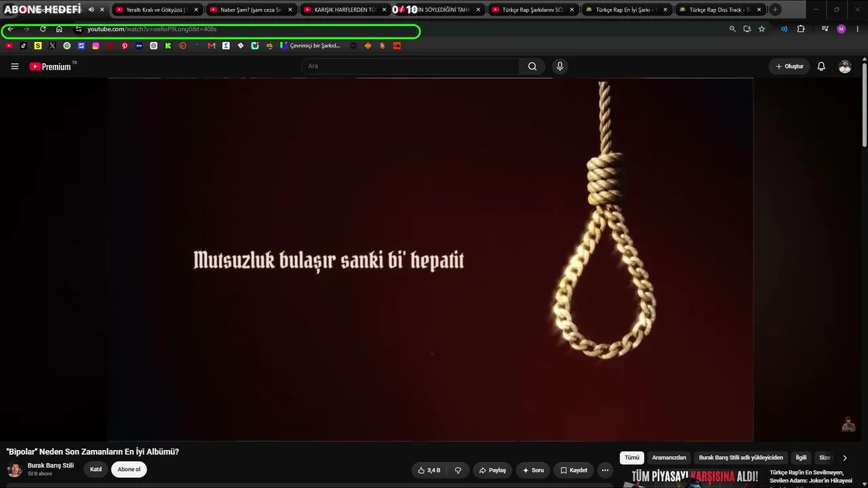Open the Chrome profile avatar M

click(x=842, y=29)
